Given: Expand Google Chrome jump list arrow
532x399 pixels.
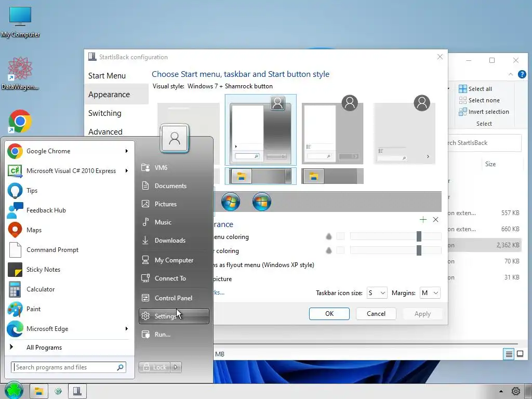Looking at the screenshot, I should 127,151.
